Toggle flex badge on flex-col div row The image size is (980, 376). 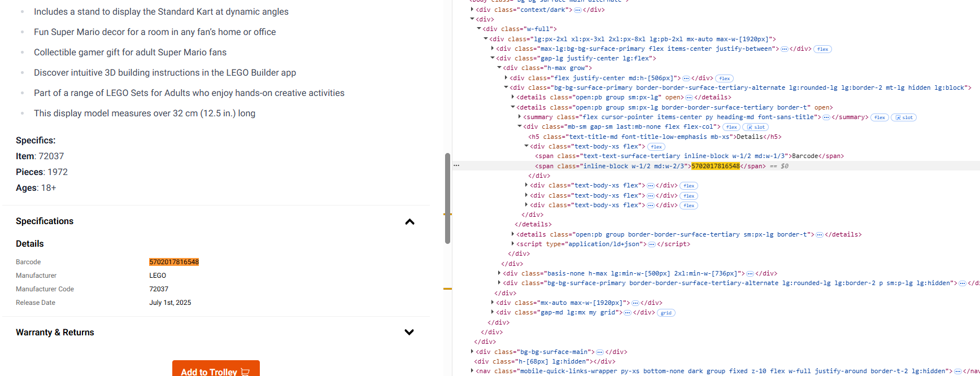point(731,127)
